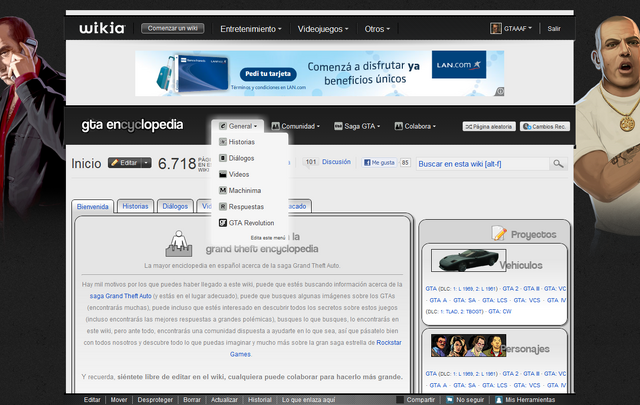The image size is (640, 405).
Task: Click the Mis Herramientas icon
Action: point(498,400)
